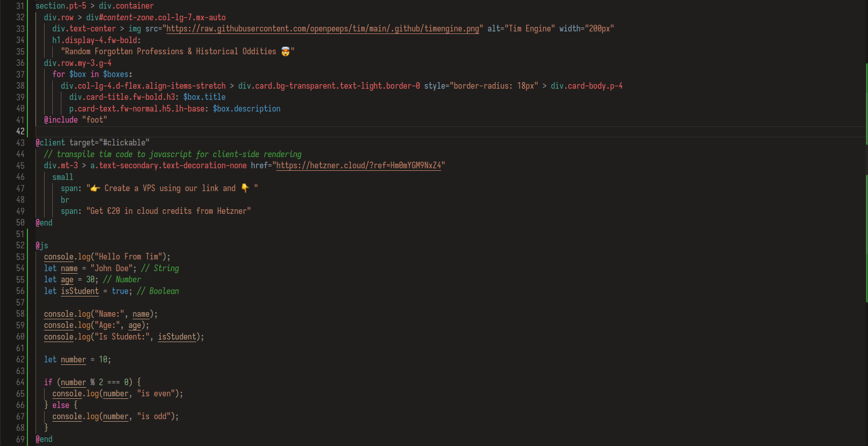The image size is (868, 446).
Task: Click '$boxes' in the for loop
Action: (116, 75)
